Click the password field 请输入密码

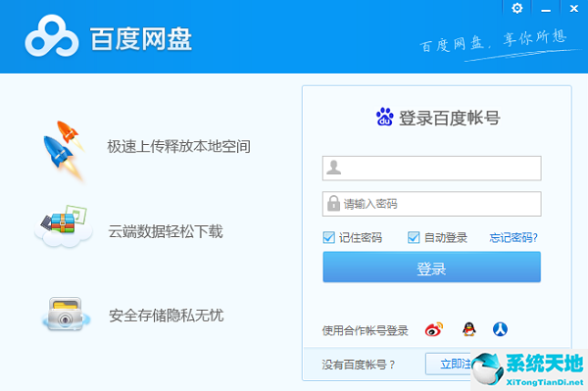pos(431,204)
